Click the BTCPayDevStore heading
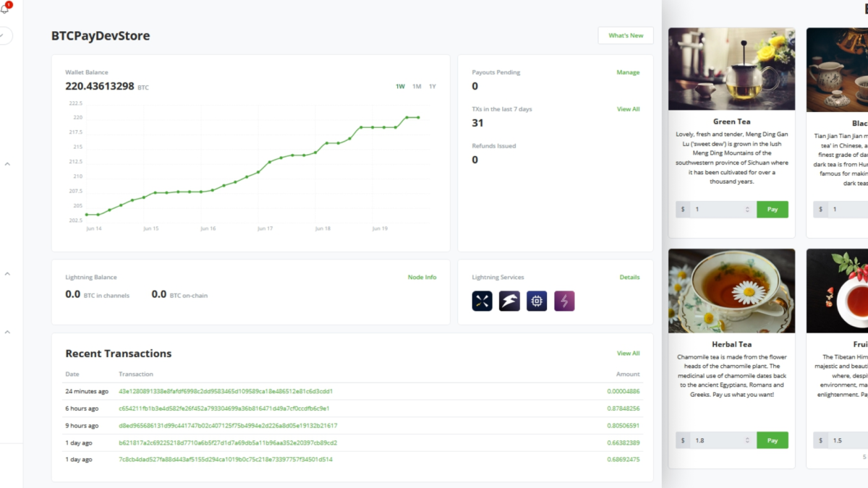868x488 pixels. coord(101,35)
